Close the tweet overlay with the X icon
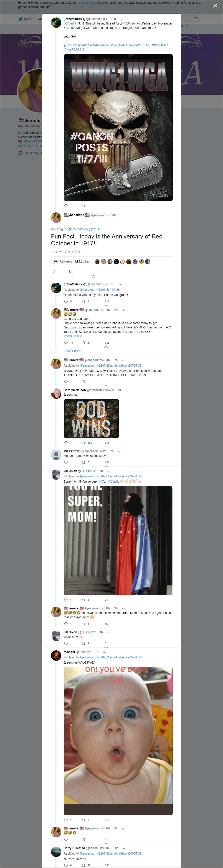 (215, 6)
